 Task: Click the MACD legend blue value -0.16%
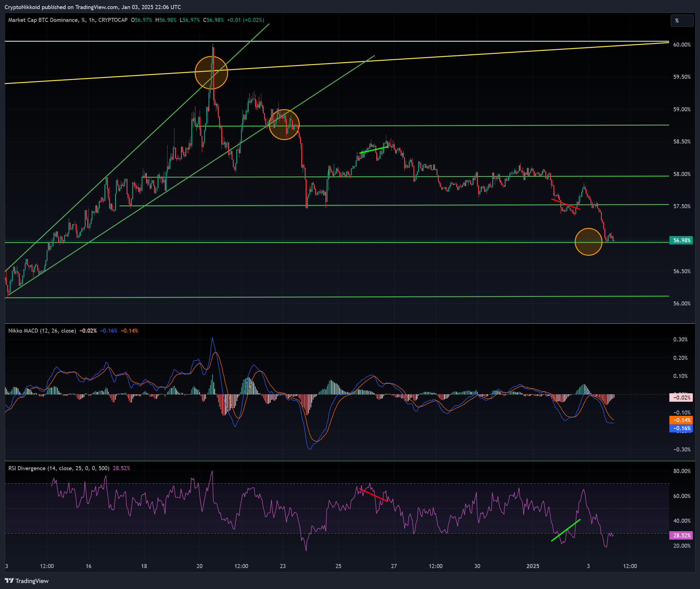pyautogui.click(x=109, y=330)
